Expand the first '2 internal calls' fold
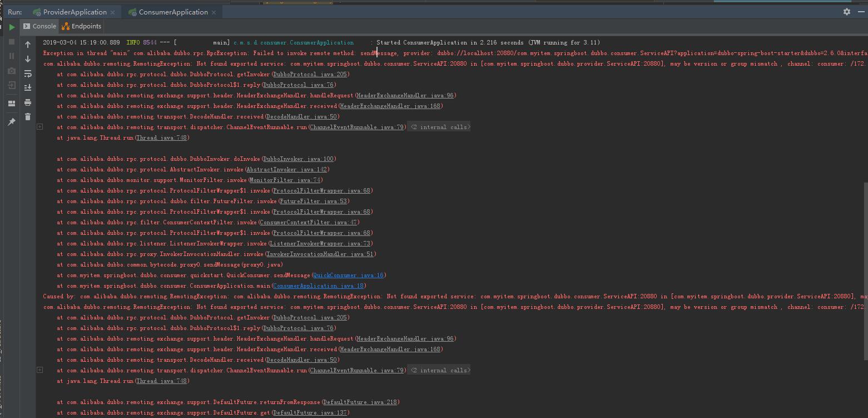The width and height of the screenshot is (868, 418). 440,127
